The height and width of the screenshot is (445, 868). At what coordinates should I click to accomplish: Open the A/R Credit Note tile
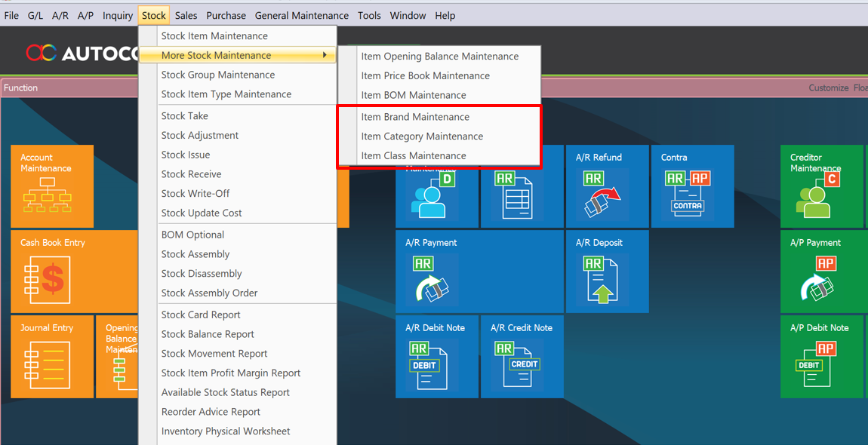[522, 357]
